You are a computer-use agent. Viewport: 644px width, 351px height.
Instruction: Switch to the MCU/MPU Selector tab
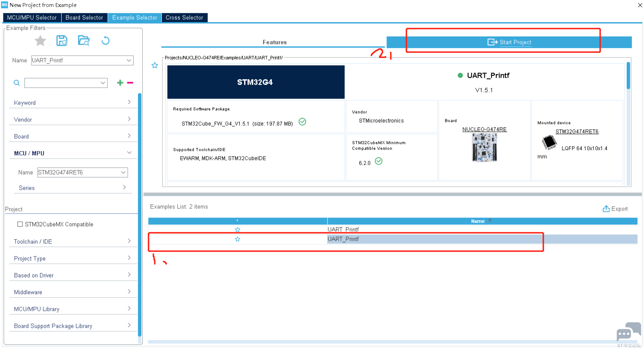32,18
